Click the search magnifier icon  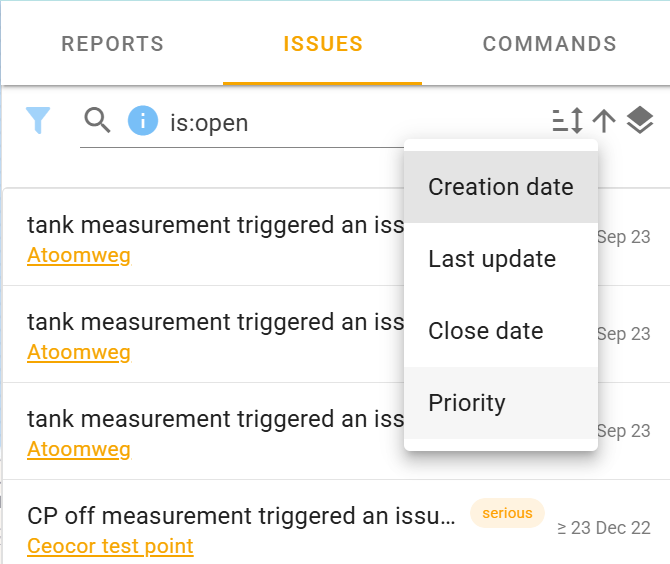click(97, 122)
